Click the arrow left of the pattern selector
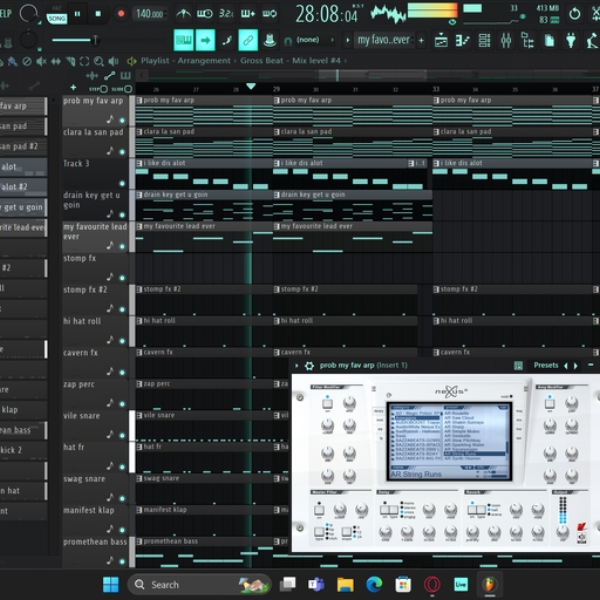The width and height of the screenshot is (600, 600). [347, 40]
